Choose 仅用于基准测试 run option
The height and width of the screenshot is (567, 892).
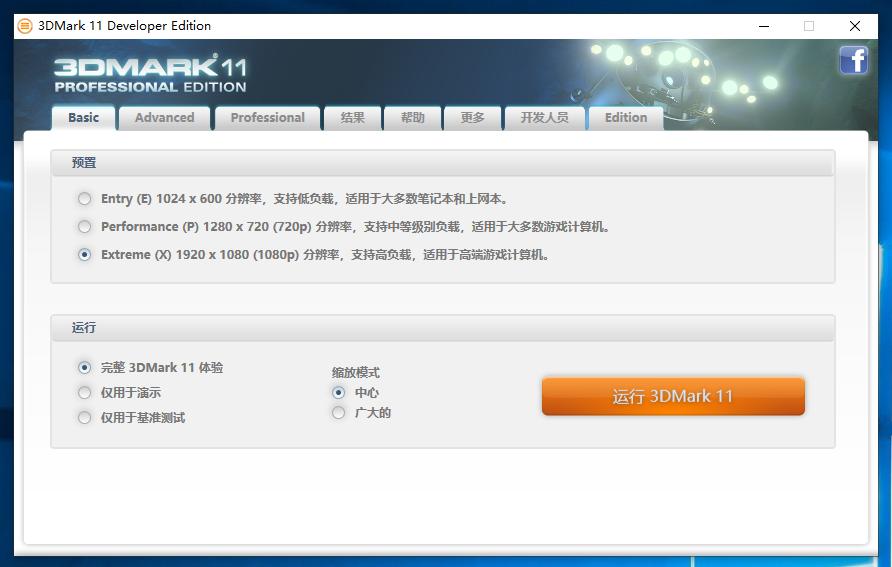coord(84,417)
